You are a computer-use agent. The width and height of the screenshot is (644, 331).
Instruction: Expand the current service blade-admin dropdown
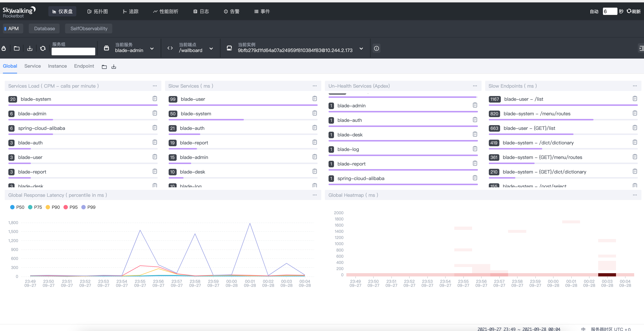pos(152,49)
